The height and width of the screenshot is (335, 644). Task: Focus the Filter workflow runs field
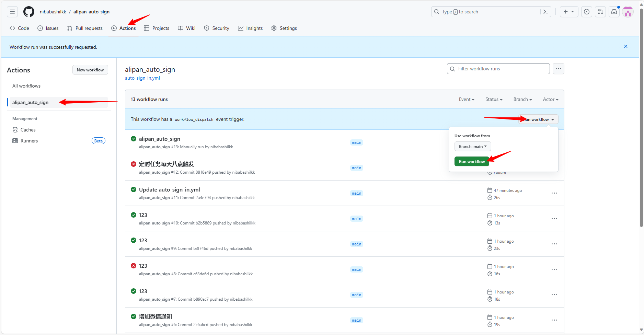point(498,69)
